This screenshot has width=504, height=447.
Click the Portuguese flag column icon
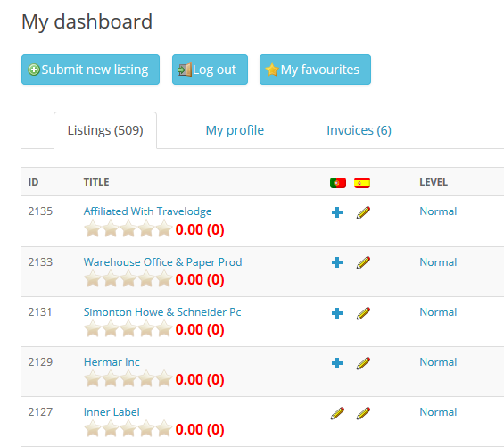(x=338, y=183)
